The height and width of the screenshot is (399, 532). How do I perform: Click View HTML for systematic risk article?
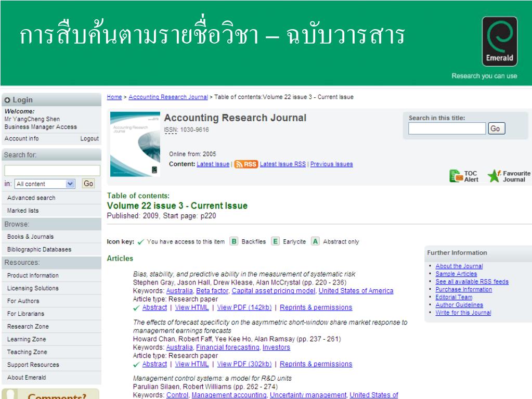[x=192, y=307]
